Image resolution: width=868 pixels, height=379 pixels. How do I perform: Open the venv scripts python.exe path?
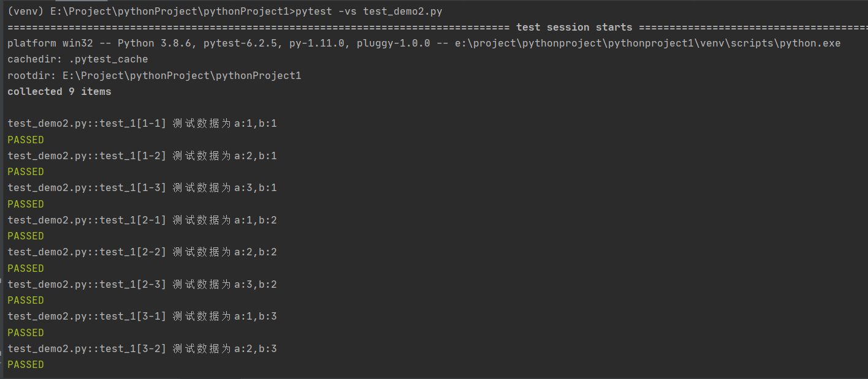(x=647, y=43)
